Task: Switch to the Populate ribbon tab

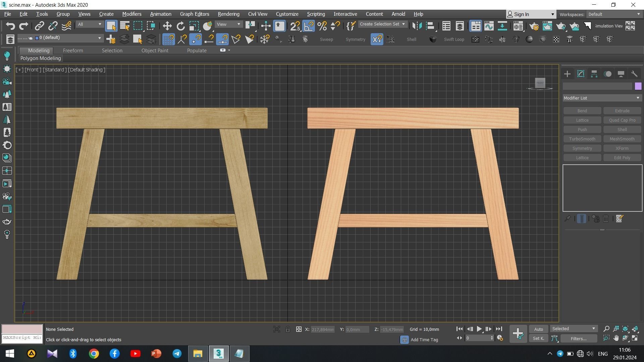Action: (x=197, y=51)
